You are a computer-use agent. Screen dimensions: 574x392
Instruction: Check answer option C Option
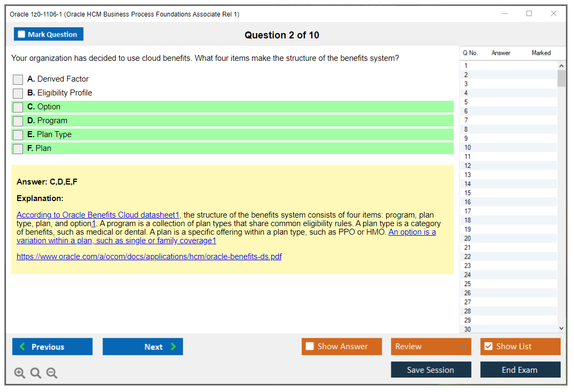18,107
